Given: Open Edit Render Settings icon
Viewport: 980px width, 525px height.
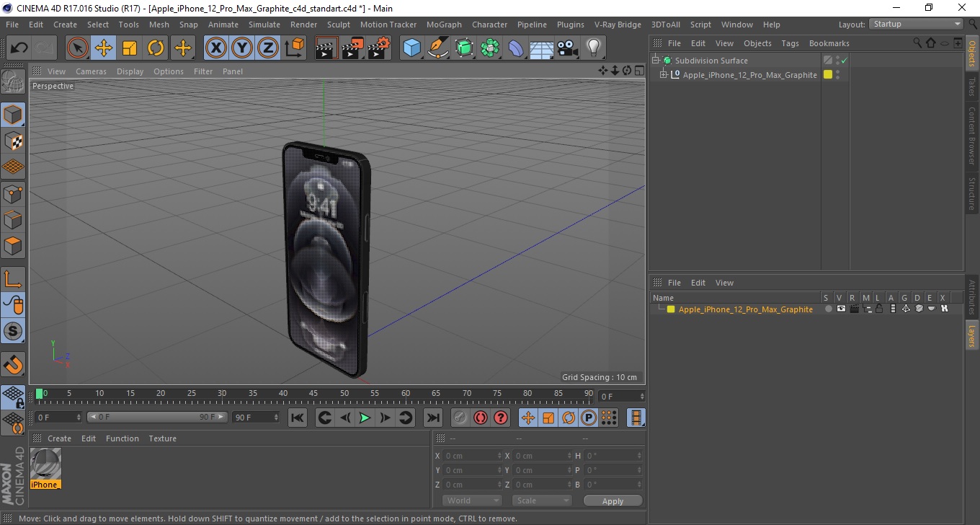Looking at the screenshot, I should (379, 48).
